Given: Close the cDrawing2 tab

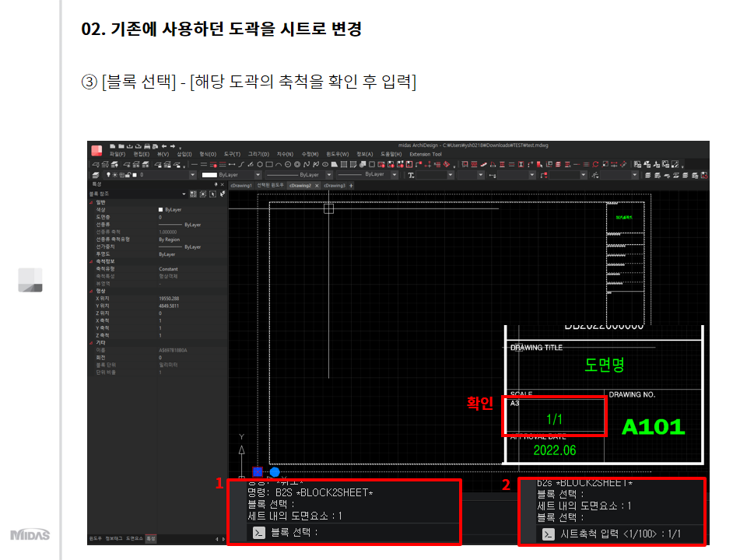Looking at the screenshot, I should pyautogui.click(x=317, y=186).
